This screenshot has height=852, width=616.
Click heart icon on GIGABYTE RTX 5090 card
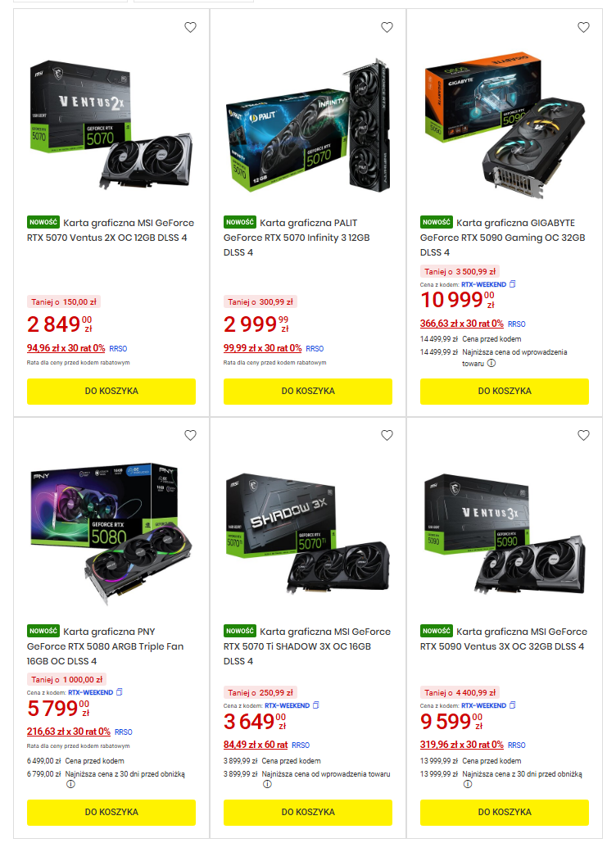click(583, 27)
